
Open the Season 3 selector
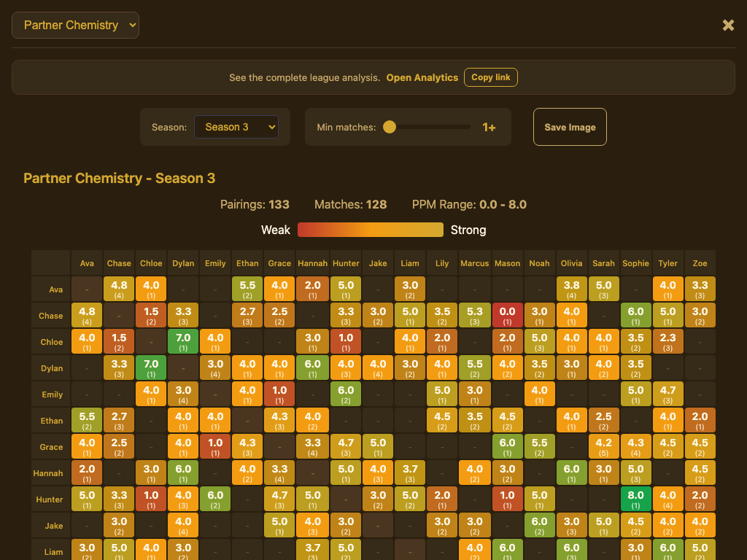pyautogui.click(x=236, y=127)
